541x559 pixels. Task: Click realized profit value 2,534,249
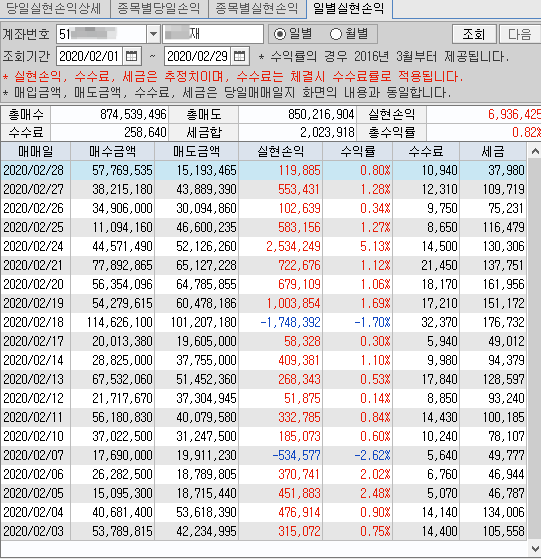click(293, 246)
